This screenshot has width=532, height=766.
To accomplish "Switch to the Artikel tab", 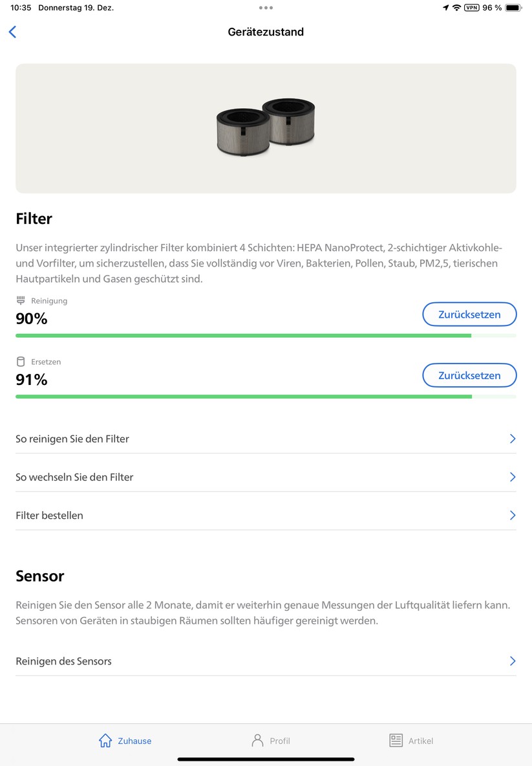I will coord(411,740).
